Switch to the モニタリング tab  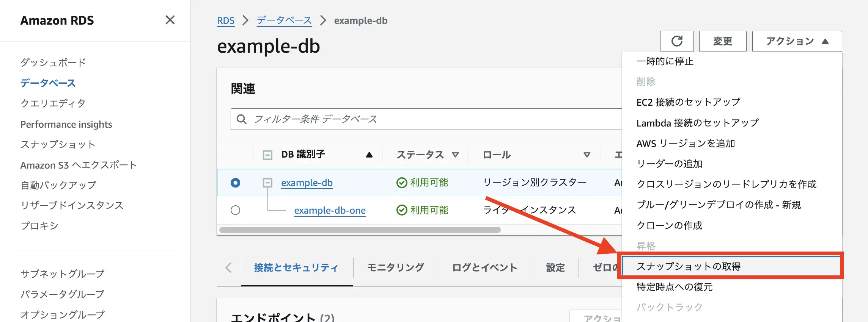tap(395, 268)
